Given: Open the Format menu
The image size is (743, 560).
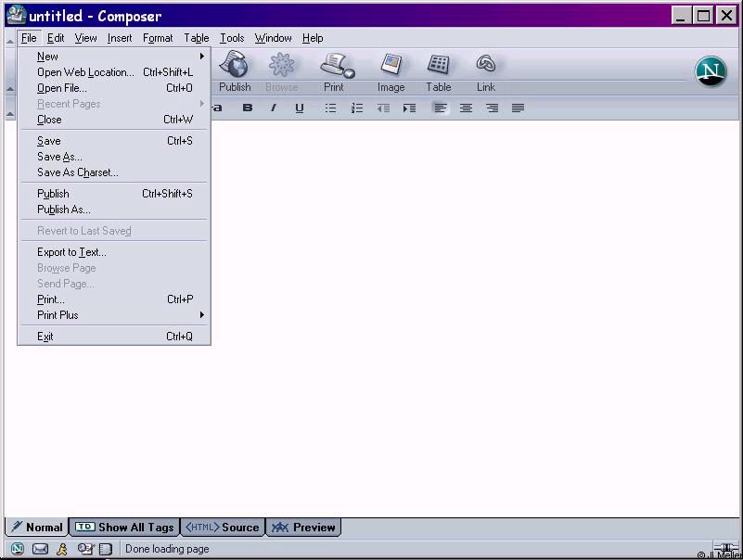Looking at the screenshot, I should (158, 38).
